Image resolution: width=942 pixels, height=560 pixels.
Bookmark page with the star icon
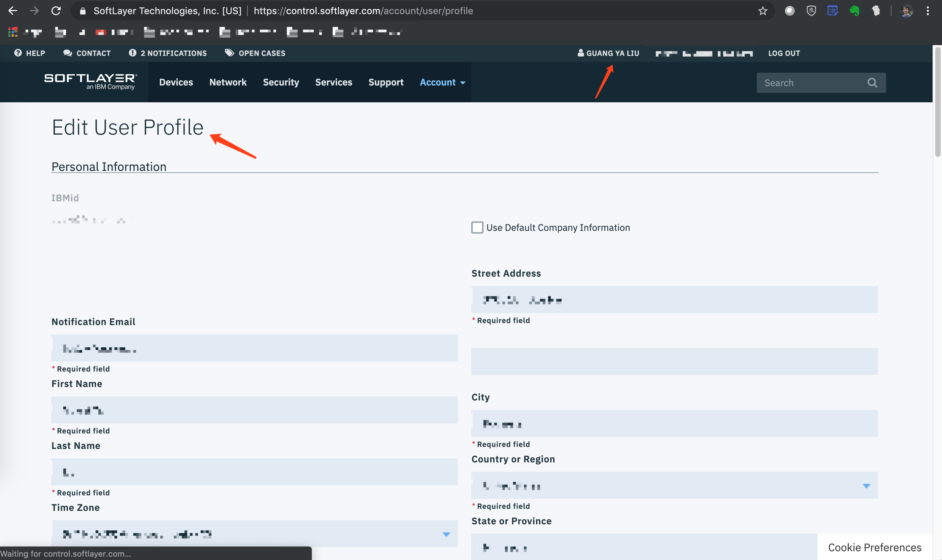pos(762,10)
